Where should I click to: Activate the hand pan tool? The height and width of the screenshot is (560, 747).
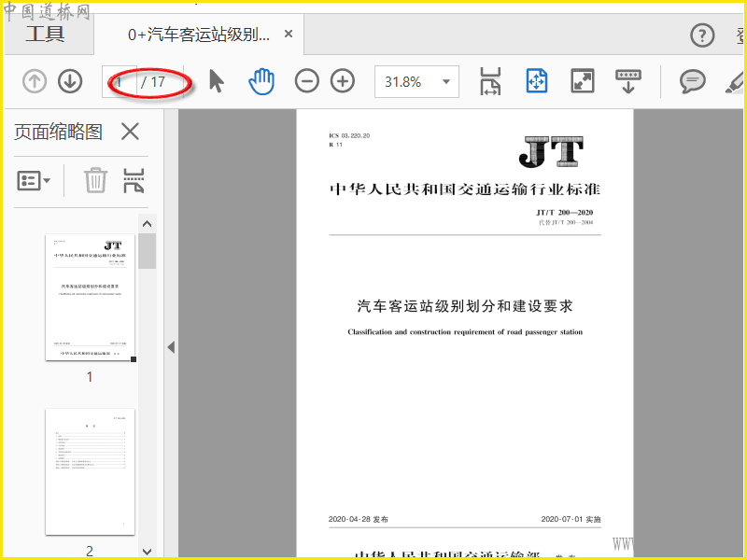[x=261, y=81]
